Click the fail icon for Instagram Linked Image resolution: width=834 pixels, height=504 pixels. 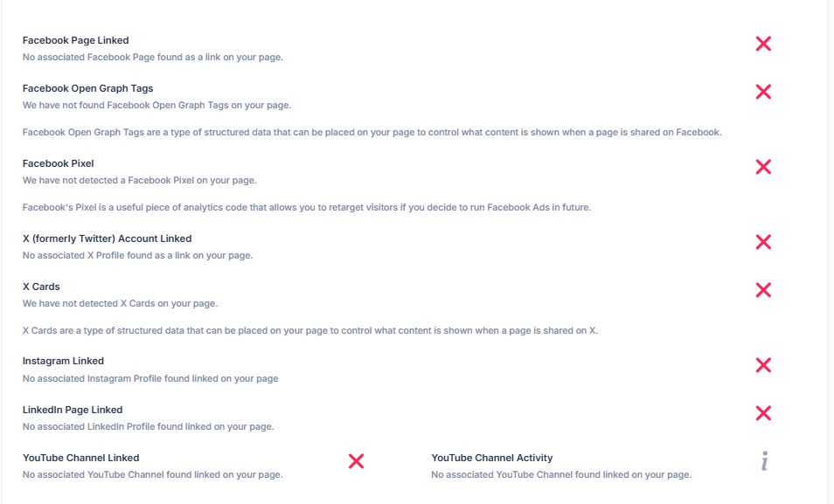point(763,365)
